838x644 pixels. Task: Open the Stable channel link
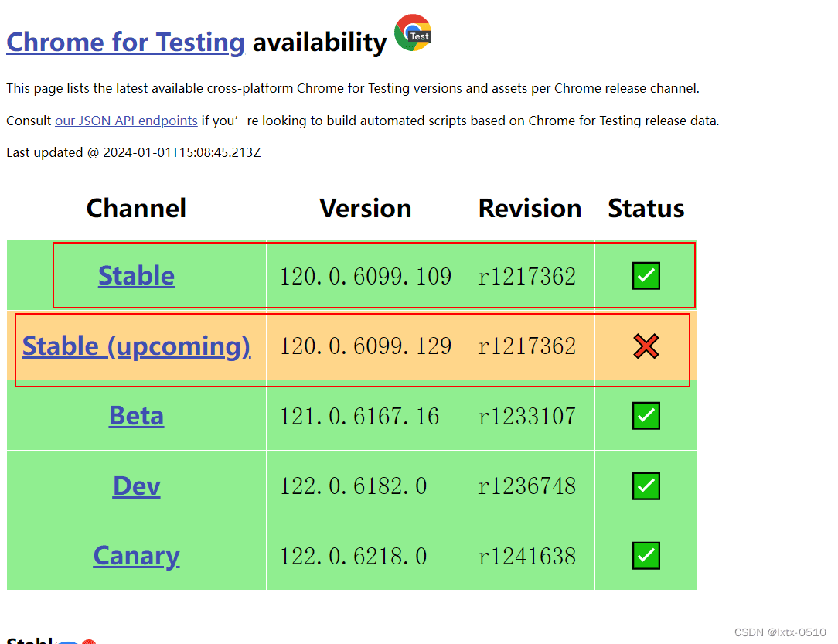(x=136, y=276)
